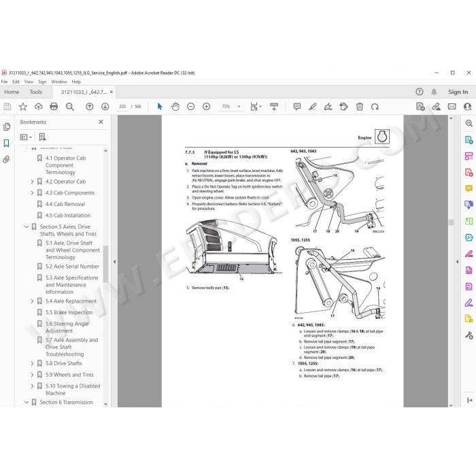
Task: Expand 5.9 Wheels and Tires bookmark
Action: (x=32, y=375)
